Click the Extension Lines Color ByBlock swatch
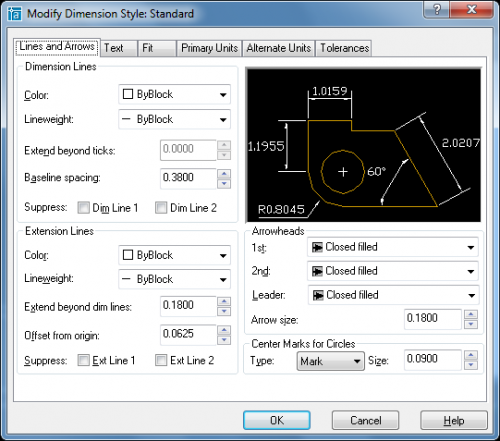Screen dimensions: 500x441 128,255
